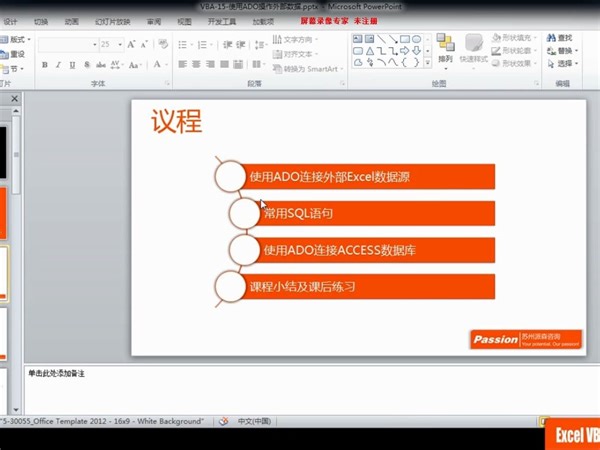Expand the 节 section menu
Image resolution: width=600 pixels, height=450 pixels.
(x=13, y=69)
